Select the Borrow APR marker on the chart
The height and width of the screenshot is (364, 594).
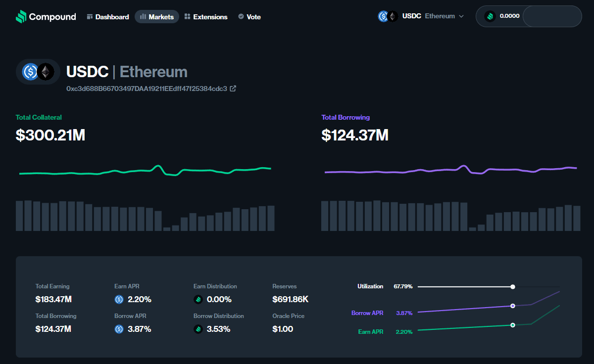[x=512, y=306]
